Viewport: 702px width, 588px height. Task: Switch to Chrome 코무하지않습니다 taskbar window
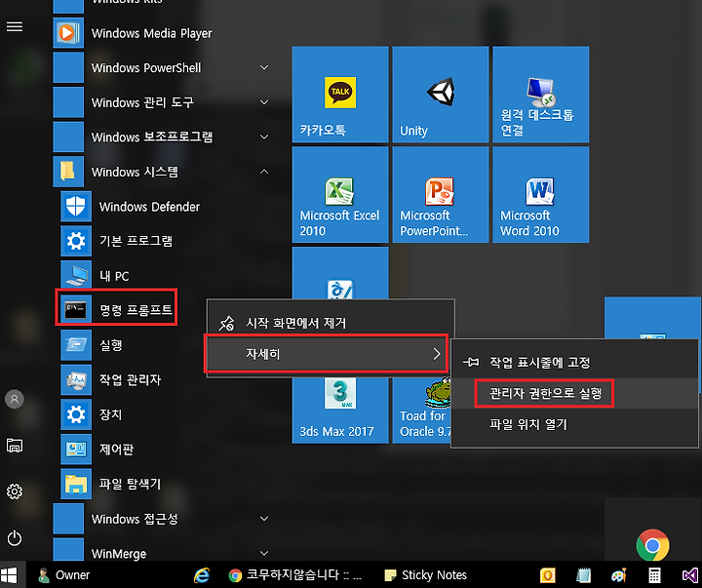294,575
